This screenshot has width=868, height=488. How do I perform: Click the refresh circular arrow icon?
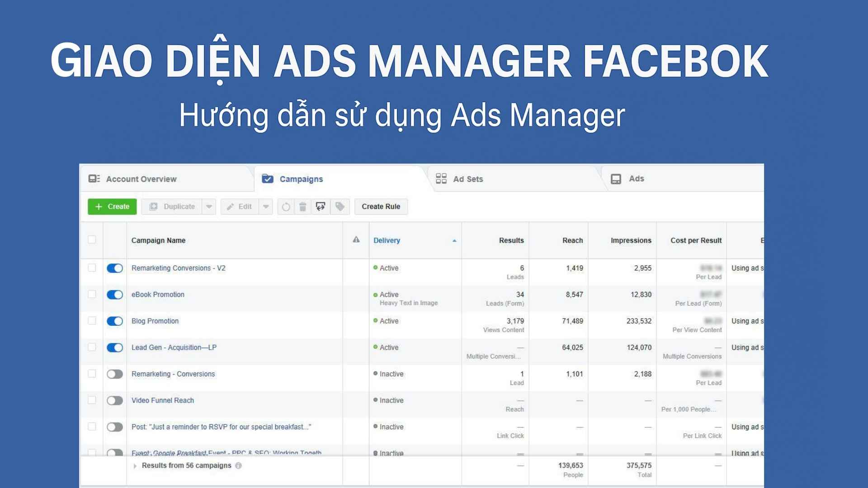(286, 206)
